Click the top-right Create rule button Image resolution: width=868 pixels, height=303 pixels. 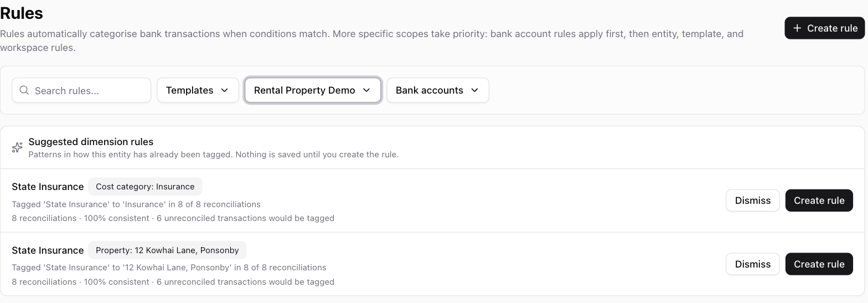824,28
